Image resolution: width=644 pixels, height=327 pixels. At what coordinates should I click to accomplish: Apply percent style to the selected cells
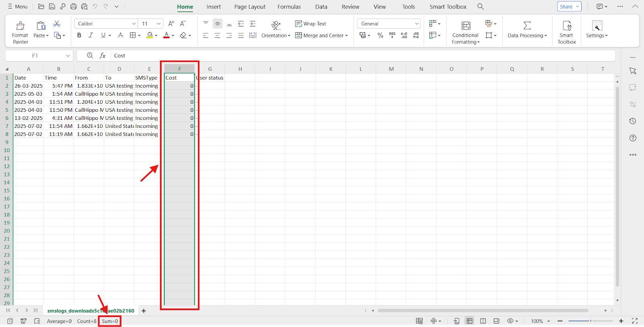click(380, 35)
